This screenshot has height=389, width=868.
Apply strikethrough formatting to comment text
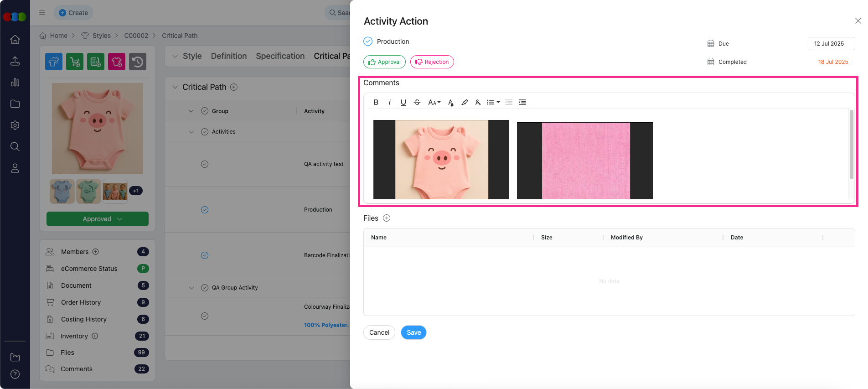click(417, 102)
